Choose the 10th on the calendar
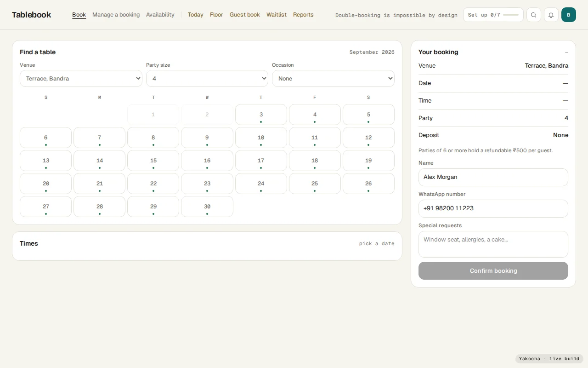This screenshot has width=588, height=368. (x=261, y=138)
